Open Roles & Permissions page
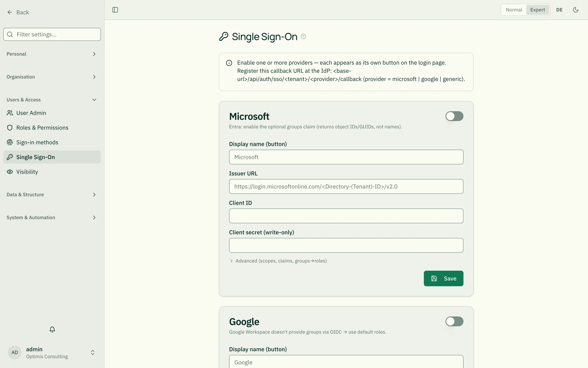This screenshot has height=368, width=588. coord(52,128)
